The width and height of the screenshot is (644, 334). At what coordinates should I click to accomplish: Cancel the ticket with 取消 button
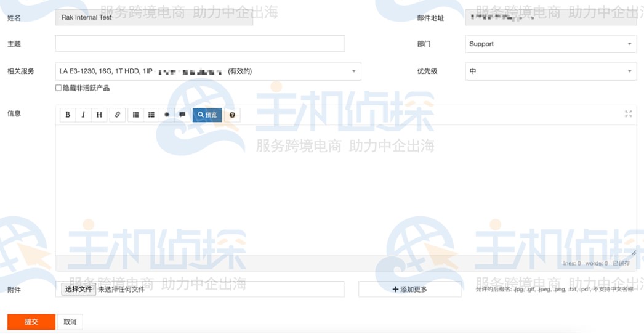pyautogui.click(x=70, y=322)
